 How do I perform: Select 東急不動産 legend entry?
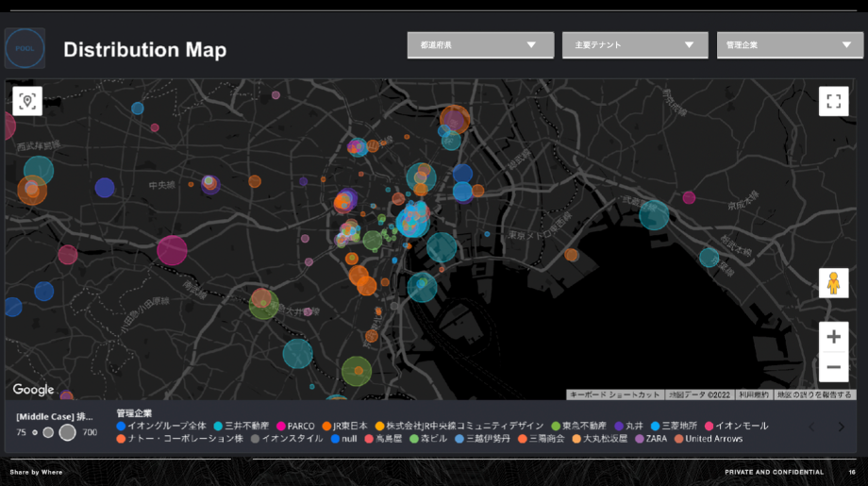(578, 426)
